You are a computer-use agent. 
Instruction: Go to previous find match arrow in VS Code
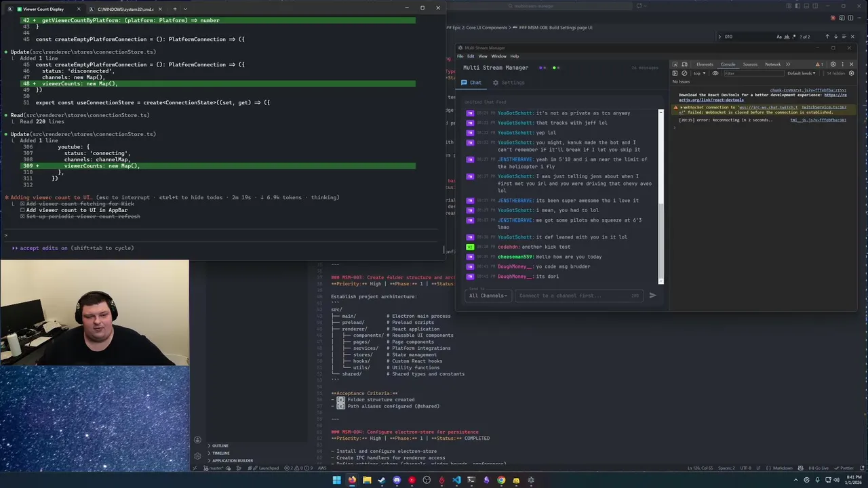click(x=827, y=37)
